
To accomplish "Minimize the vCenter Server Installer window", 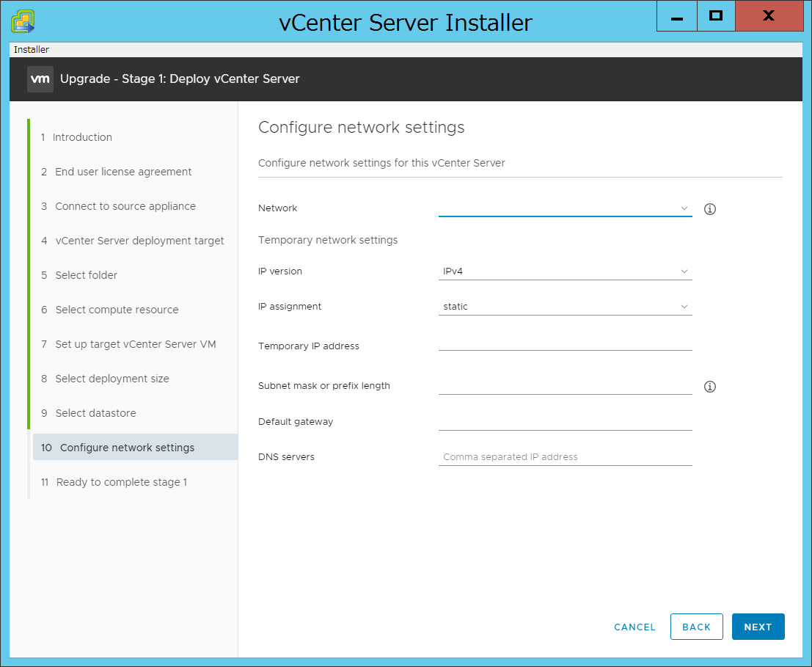I will tap(676, 16).
